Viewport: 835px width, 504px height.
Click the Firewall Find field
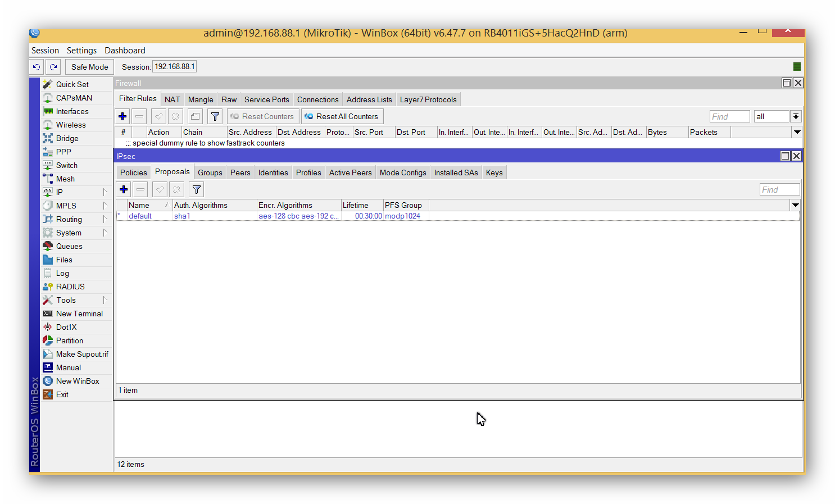pos(729,116)
